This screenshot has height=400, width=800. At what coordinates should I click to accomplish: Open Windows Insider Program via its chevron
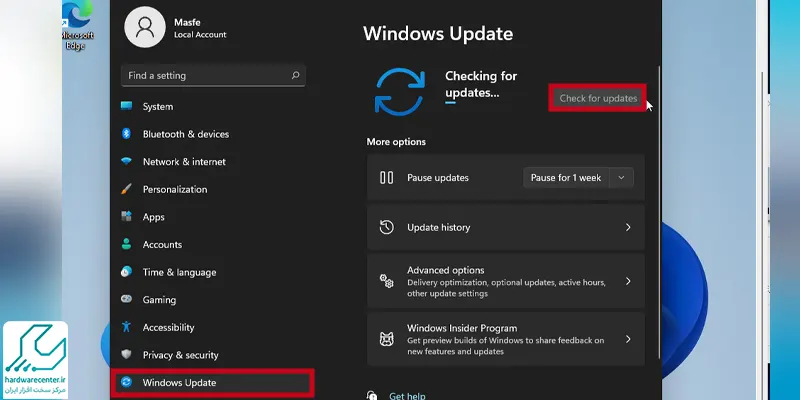(x=628, y=339)
